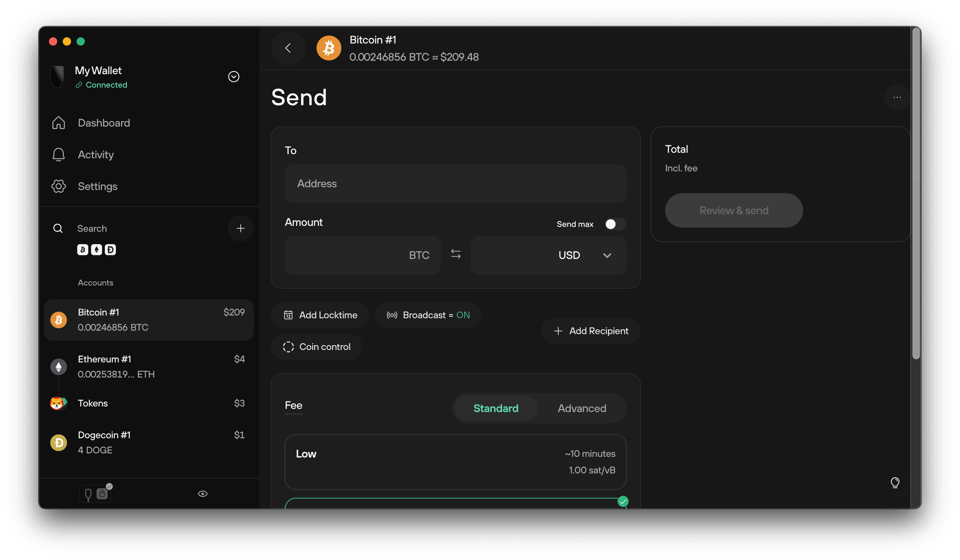Screen dimensions: 960x560
Task: Toggle discreet mode eye icon
Action: 203,494
